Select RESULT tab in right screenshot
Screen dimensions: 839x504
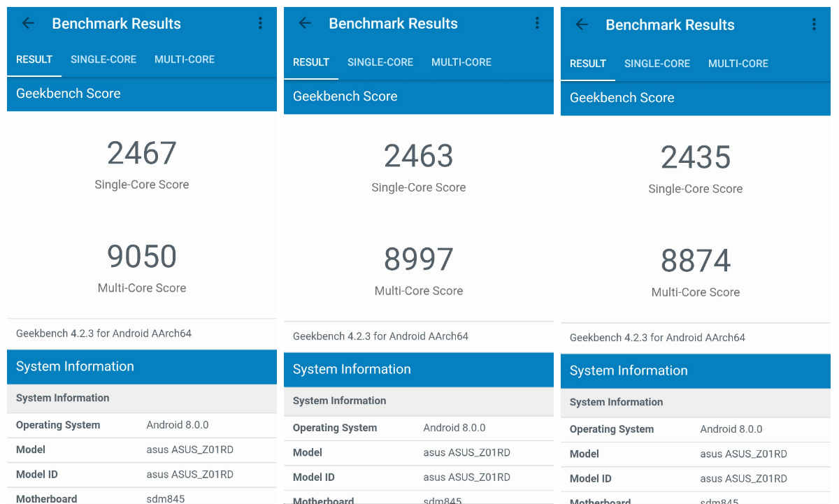point(588,64)
